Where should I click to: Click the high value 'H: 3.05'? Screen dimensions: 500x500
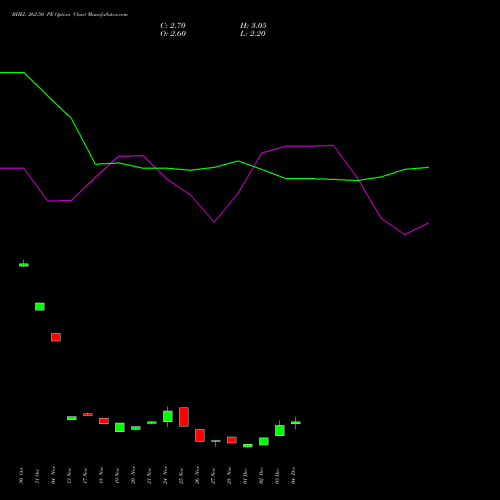click(x=253, y=26)
